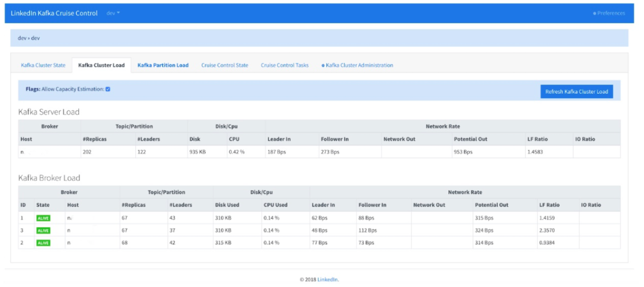
Task: Switch to Kafka Cluster State tab
Action: pyautogui.click(x=43, y=65)
